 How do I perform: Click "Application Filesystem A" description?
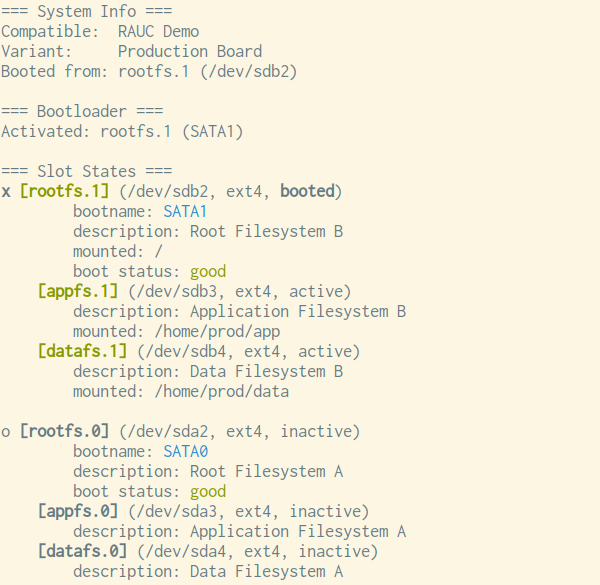click(298, 531)
